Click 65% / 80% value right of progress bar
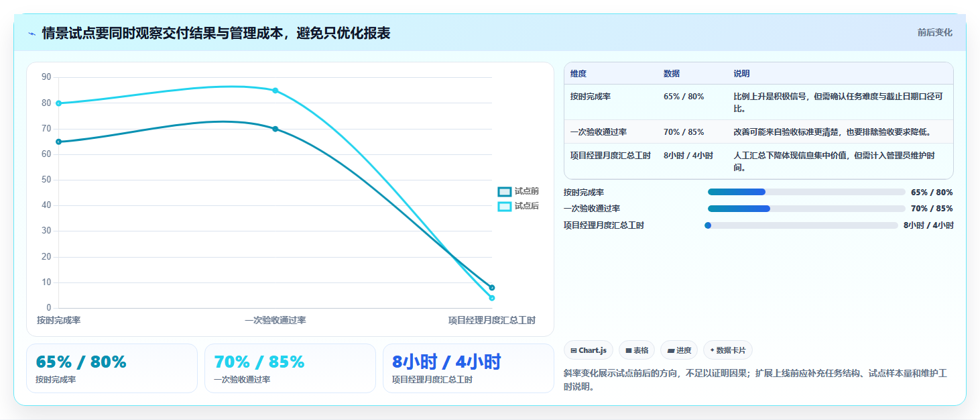 (x=932, y=193)
